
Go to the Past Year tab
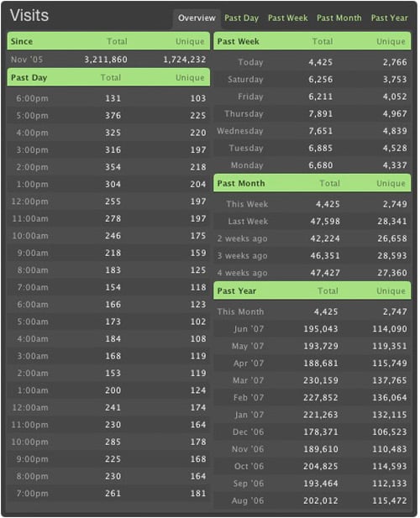tap(389, 18)
